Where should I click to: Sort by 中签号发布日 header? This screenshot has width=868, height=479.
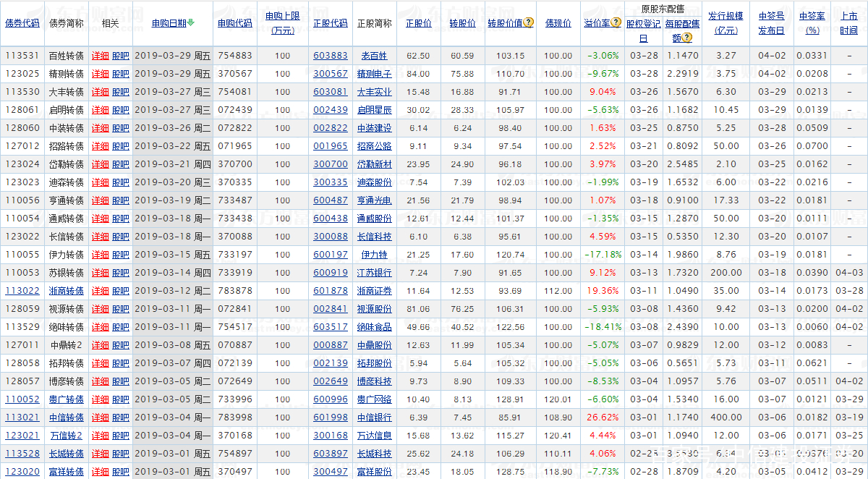771,23
